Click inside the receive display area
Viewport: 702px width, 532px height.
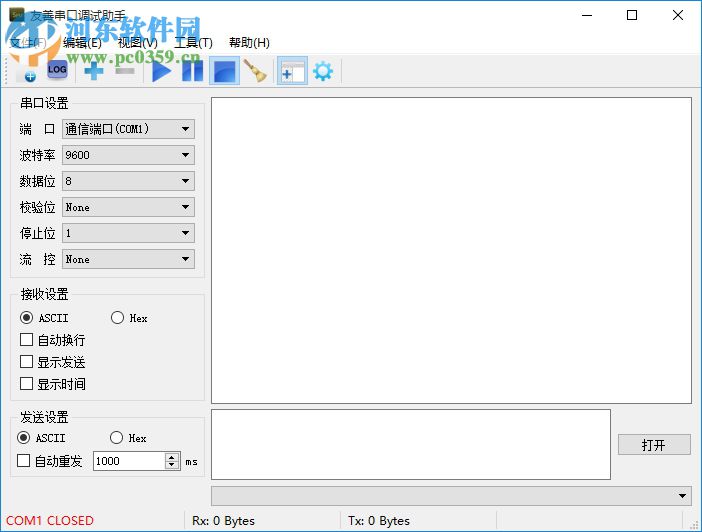coord(451,250)
